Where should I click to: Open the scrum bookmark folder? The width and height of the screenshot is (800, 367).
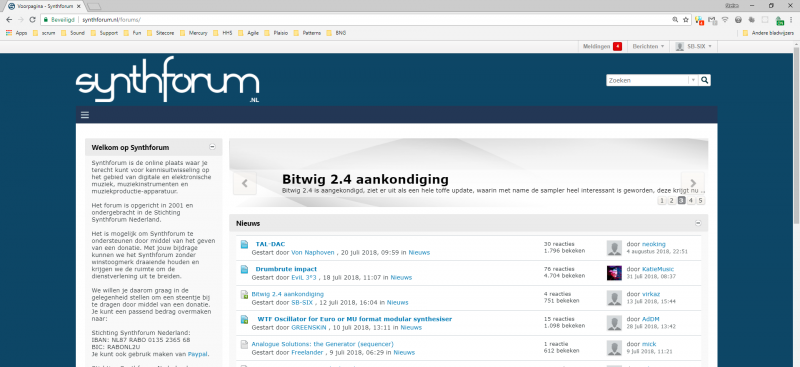[44, 33]
